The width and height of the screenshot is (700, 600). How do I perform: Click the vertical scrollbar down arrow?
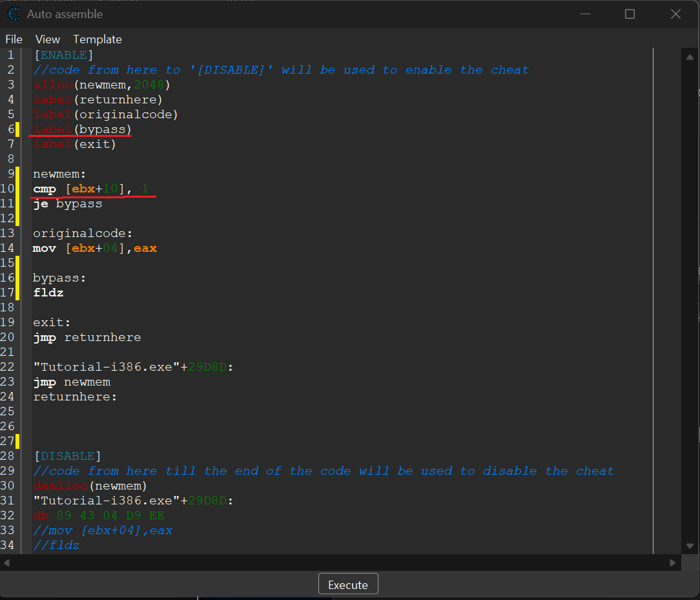pos(689,546)
